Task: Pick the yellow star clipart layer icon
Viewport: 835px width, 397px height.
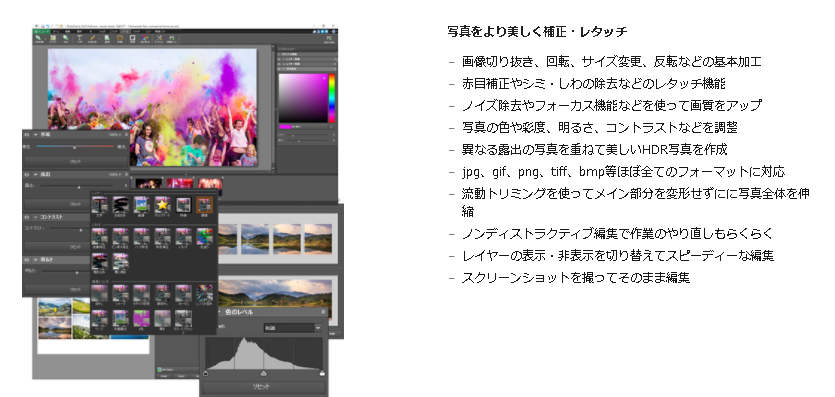Action: coord(162,205)
